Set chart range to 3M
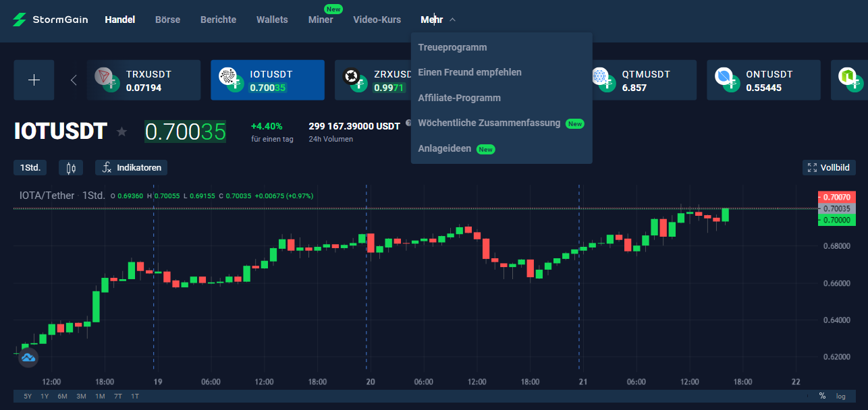Viewport: 868px width, 410px height. click(x=81, y=396)
